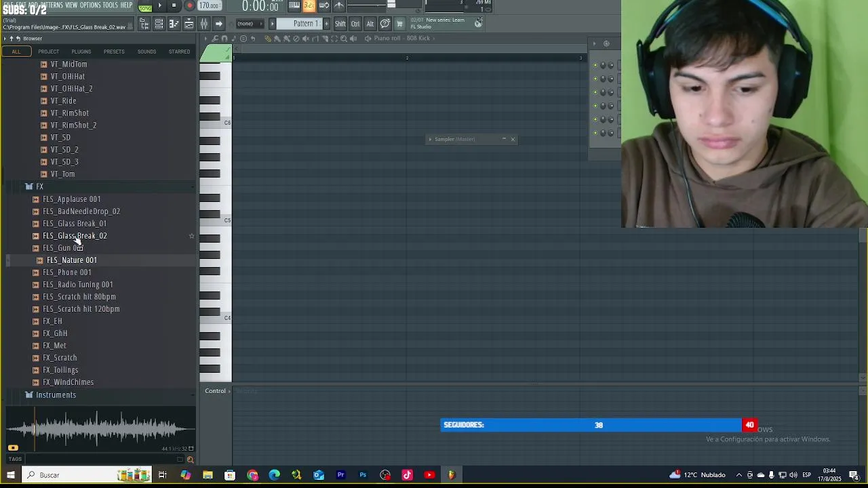Toggle the Ctrl modifier button
Image resolution: width=868 pixels, height=488 pixels.
tap(355, 24)
